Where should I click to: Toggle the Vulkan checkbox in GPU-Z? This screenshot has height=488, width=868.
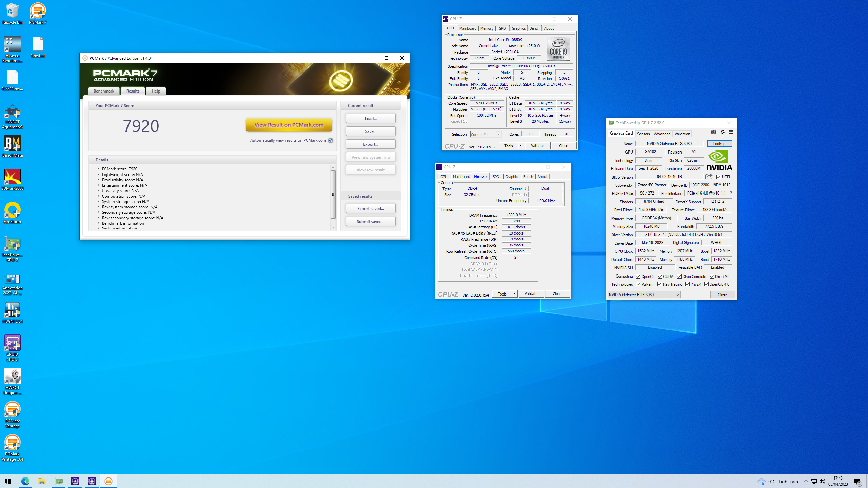638,284
